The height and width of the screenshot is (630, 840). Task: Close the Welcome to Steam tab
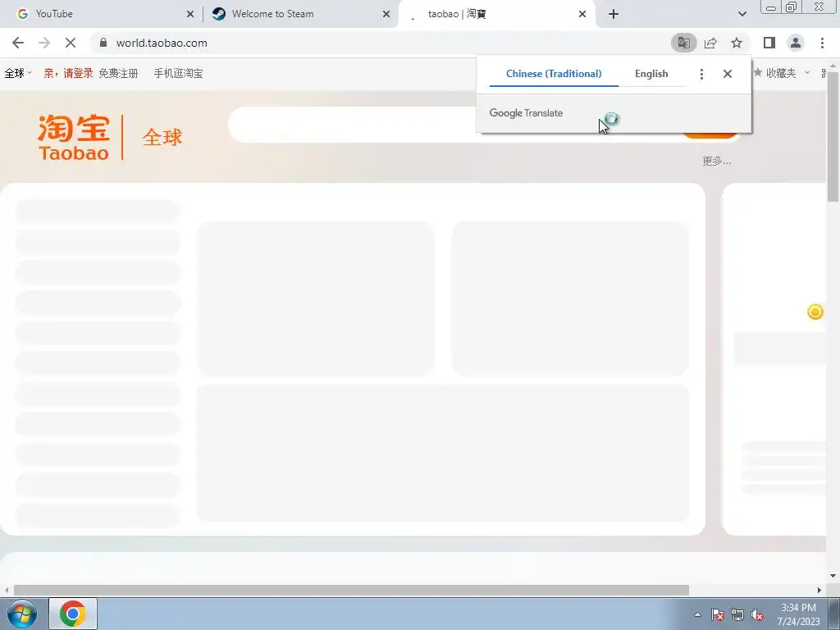[x=386, y=14]
